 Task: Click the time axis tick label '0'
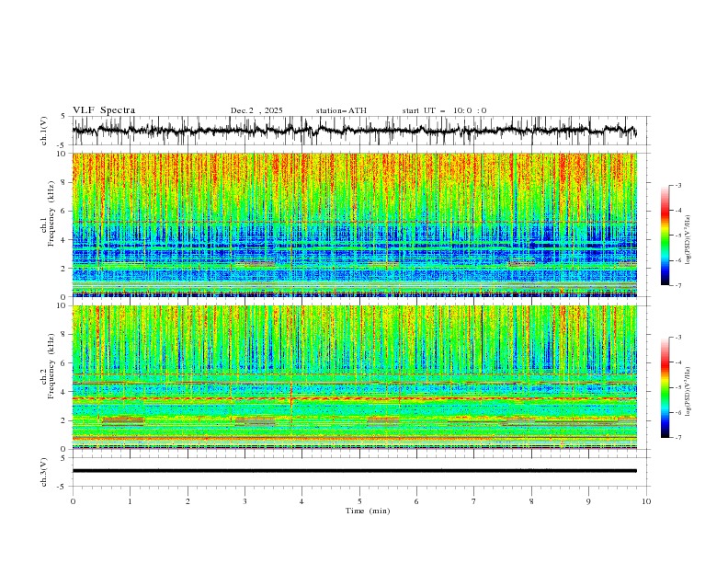tap(73, 501)
